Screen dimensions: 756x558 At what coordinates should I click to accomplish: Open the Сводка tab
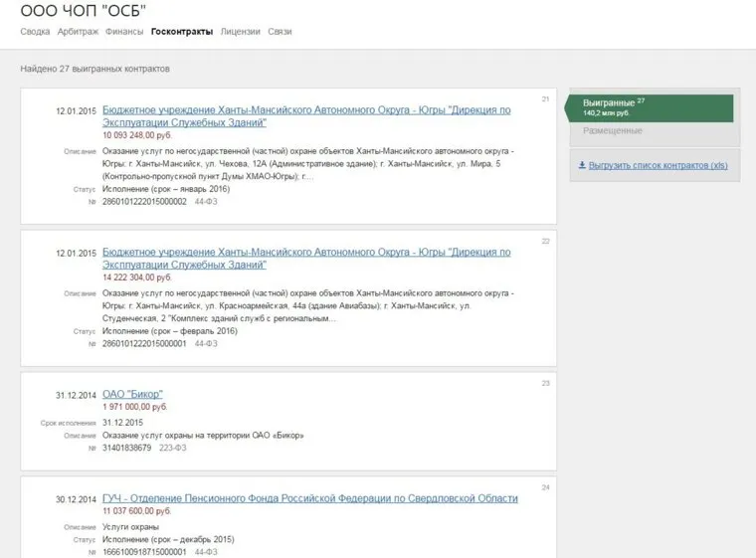35,32
